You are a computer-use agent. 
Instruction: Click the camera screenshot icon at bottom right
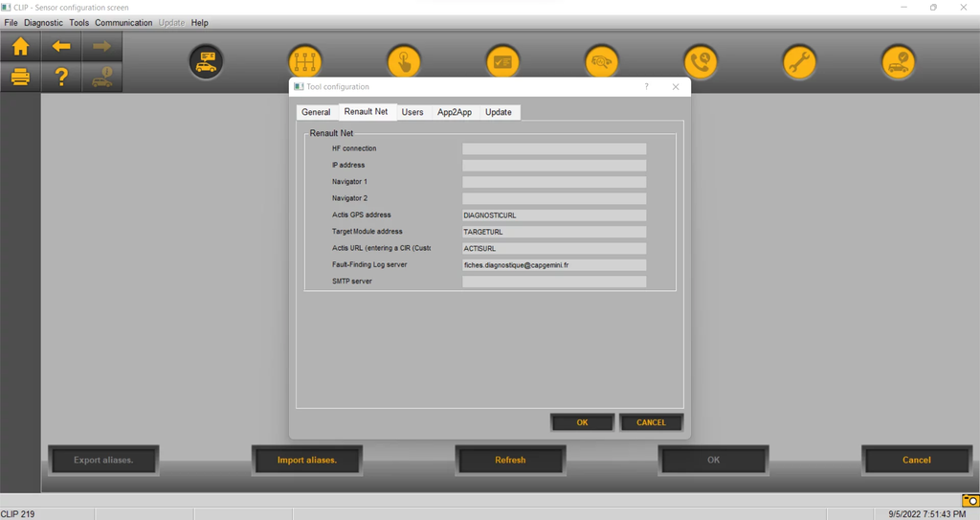(970, 500)
